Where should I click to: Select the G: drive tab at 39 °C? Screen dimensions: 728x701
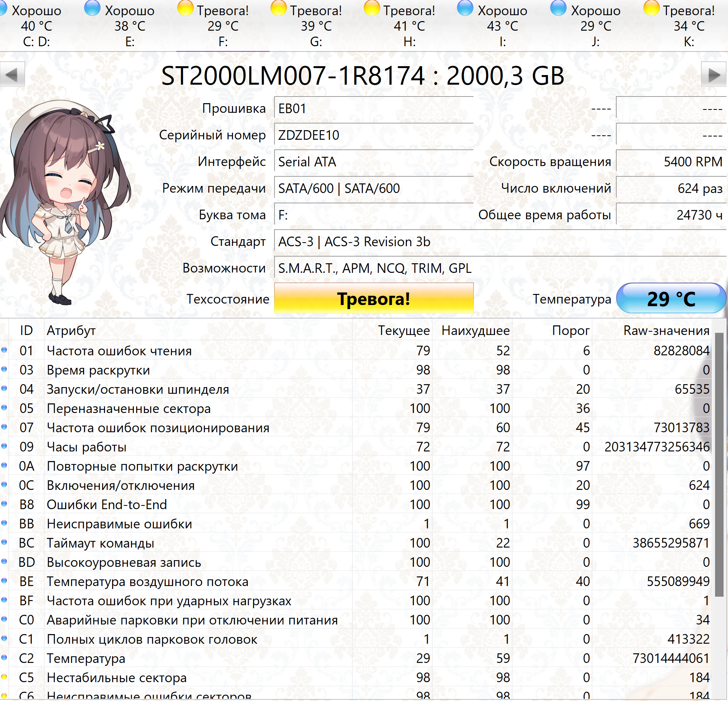click(x=316, y=25)
